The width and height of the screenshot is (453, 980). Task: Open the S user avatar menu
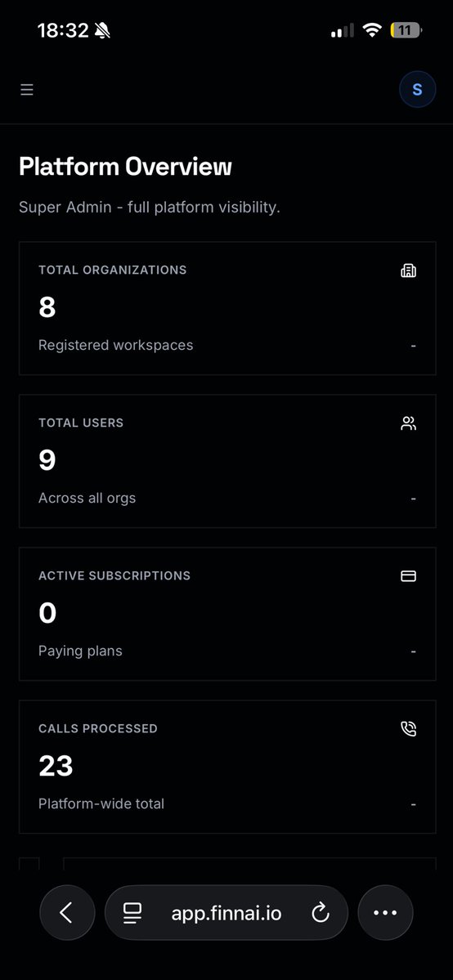(417, 90)
